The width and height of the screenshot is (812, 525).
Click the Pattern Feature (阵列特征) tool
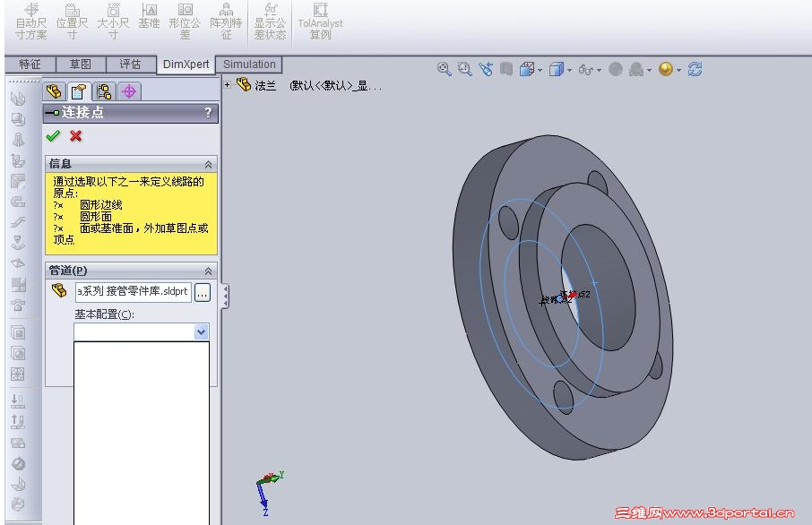(x=226, y=22)
